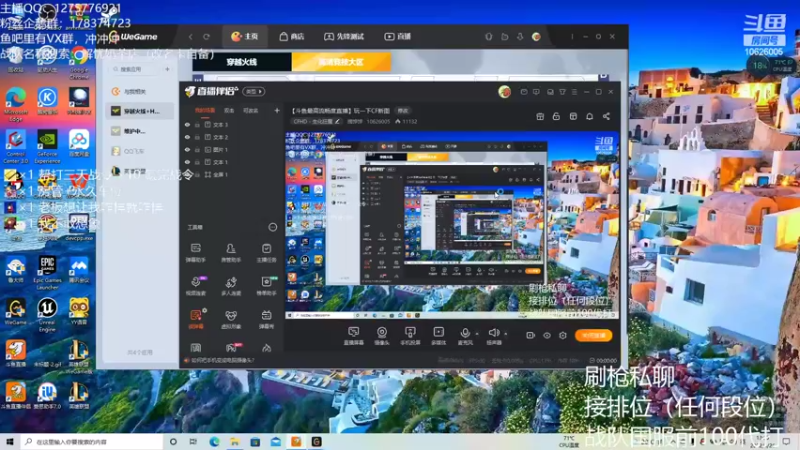Screen dimensions: 800x450
Task: Add 多媒体 media source
Action: (438, 336)
